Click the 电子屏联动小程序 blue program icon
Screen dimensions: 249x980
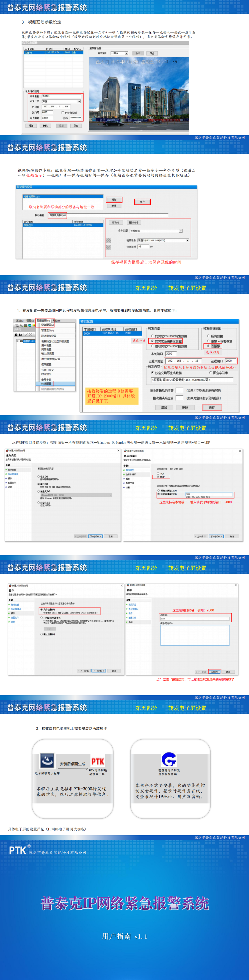pyautogui.click(x=47, y=761)
